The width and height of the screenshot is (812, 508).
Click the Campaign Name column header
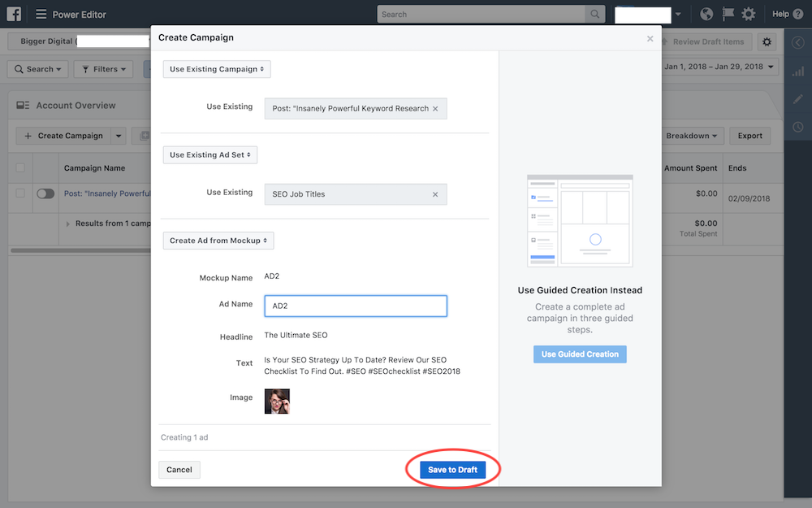coord(95,168)
